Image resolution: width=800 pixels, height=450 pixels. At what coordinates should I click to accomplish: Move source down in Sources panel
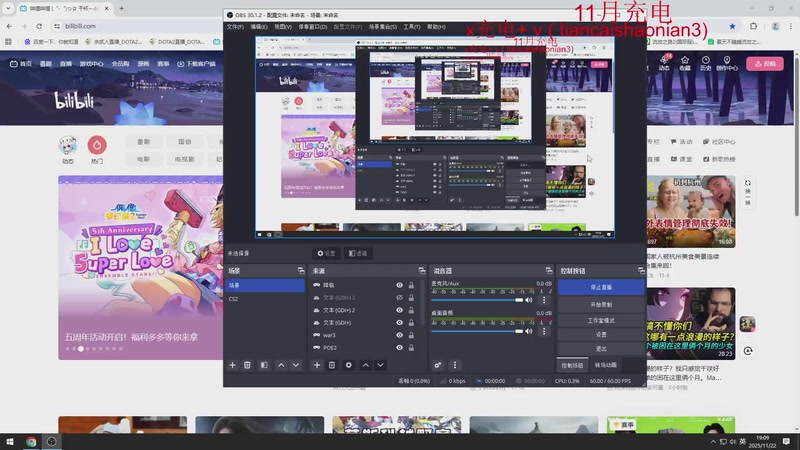pos(380,365)
